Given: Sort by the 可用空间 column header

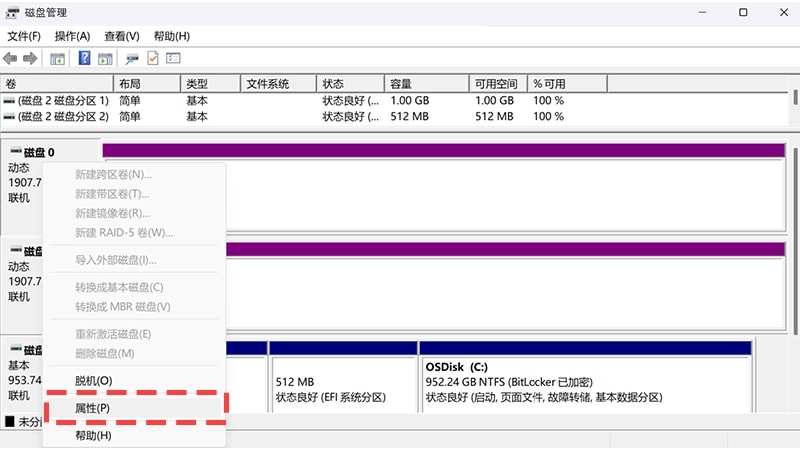Looking at the screenshot, I should point(498,84).
